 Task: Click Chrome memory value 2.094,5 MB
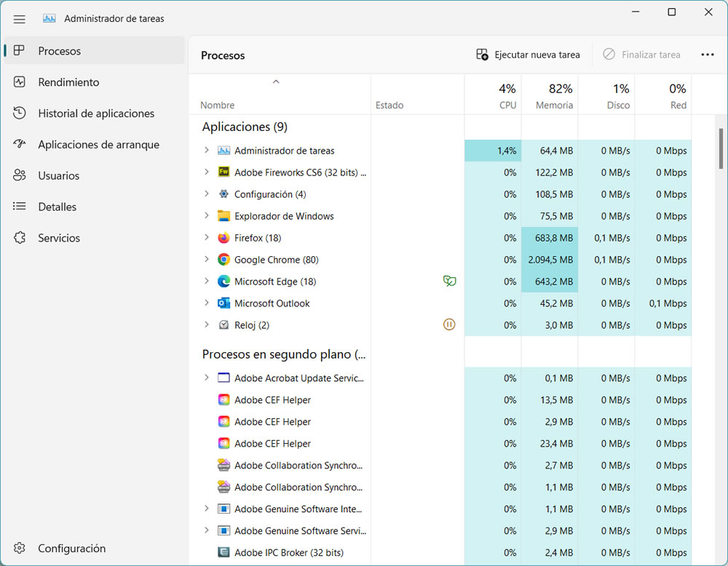550,260
